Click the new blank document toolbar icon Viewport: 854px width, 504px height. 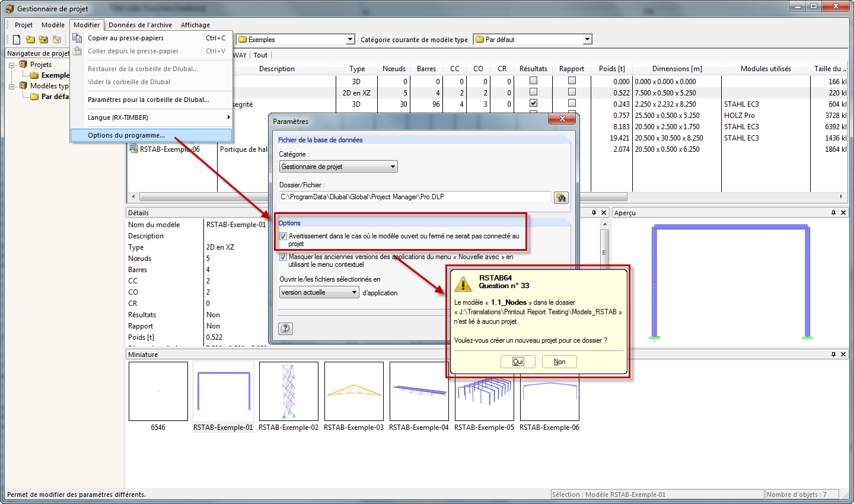point(17,40)
